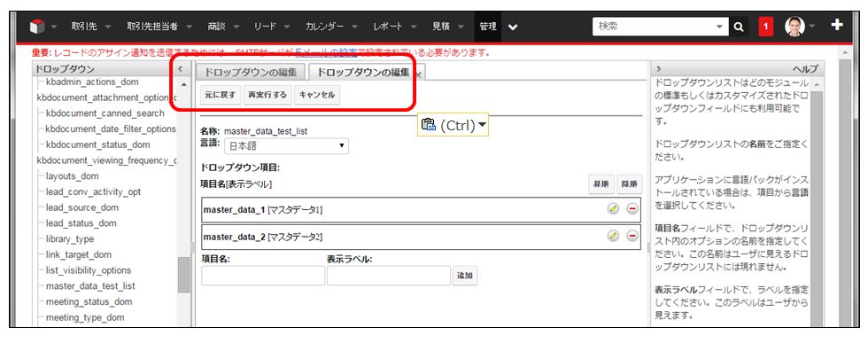Click into the 検索 search field
Viewport: 868px width, 343px height.
pyautogui.click(x=654, y=26)
